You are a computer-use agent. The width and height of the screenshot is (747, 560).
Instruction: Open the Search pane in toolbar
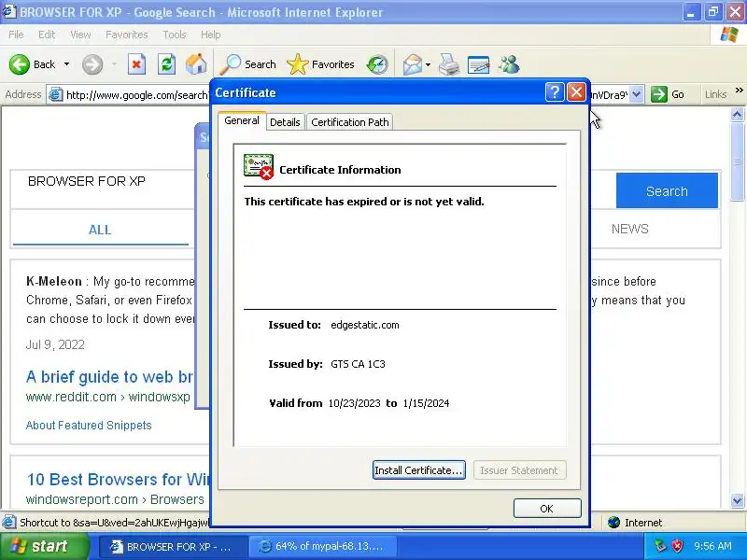pyautogui.click(x=248, y=64)
